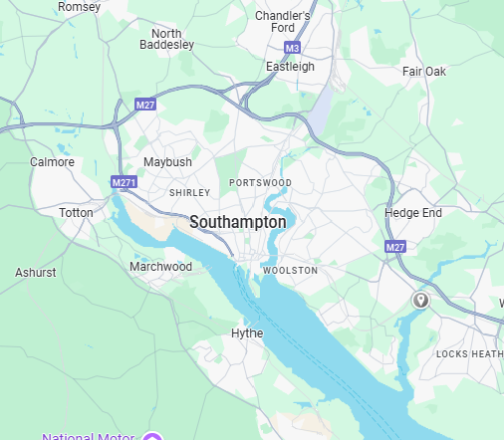The image size is (504, 440).
Task: Select the Fair Oak label
Action: 424,72
